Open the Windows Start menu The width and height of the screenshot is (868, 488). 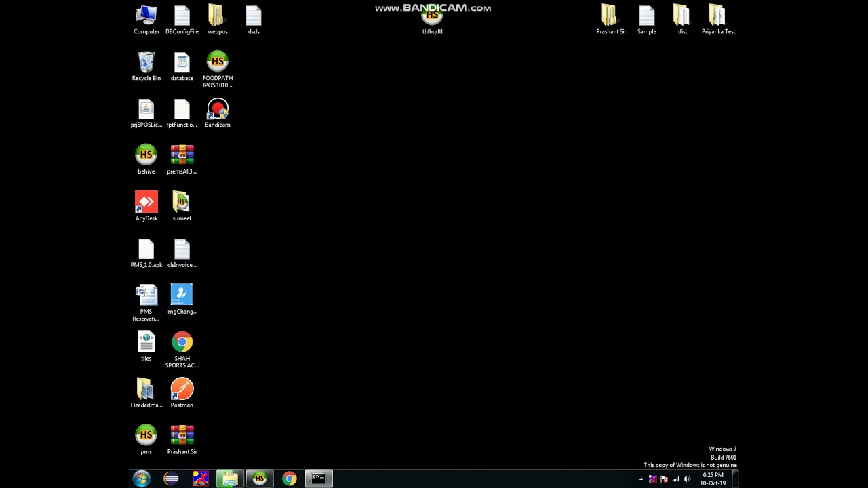(142, 479)
